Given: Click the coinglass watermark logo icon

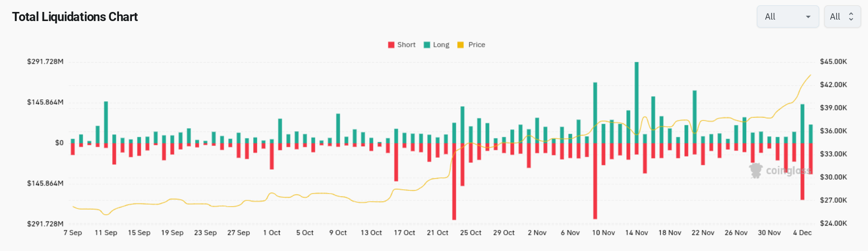Looking at the screenshot, I should (x=756, y=170).
